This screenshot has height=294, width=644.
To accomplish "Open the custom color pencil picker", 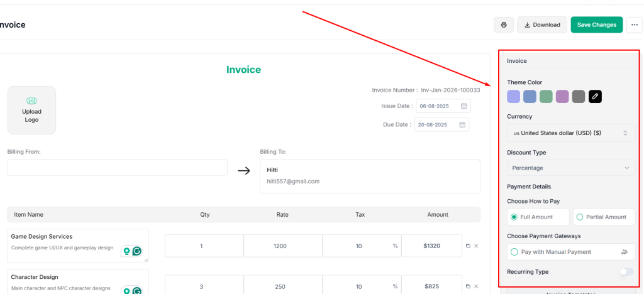I will coord(595,97).
